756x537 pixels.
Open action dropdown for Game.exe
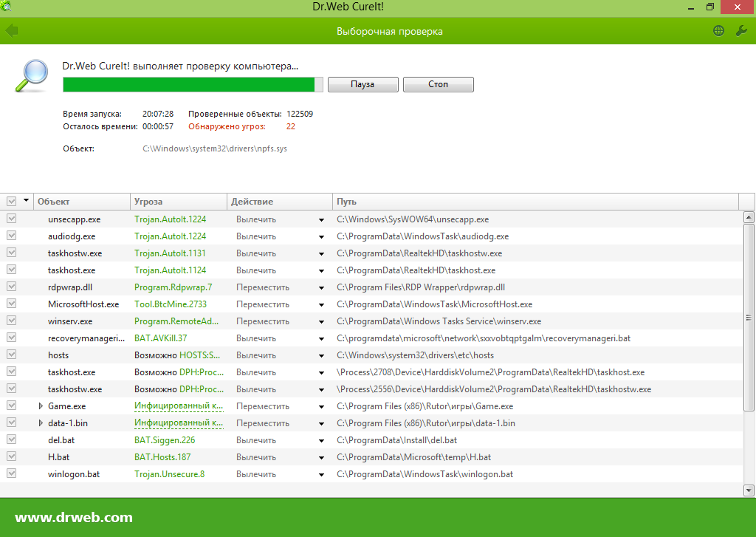coord(321,407)
